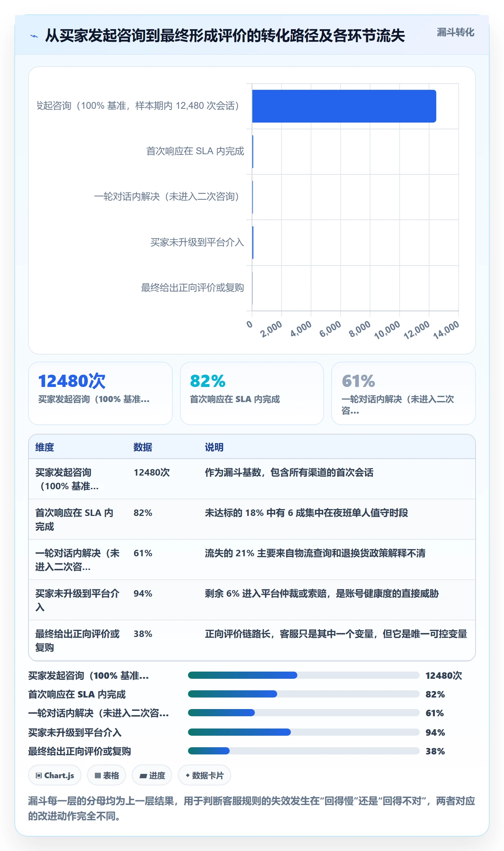
Task: Click the 首次响应在 SLA 内完成 chart axis label
Action: point(195,151)
